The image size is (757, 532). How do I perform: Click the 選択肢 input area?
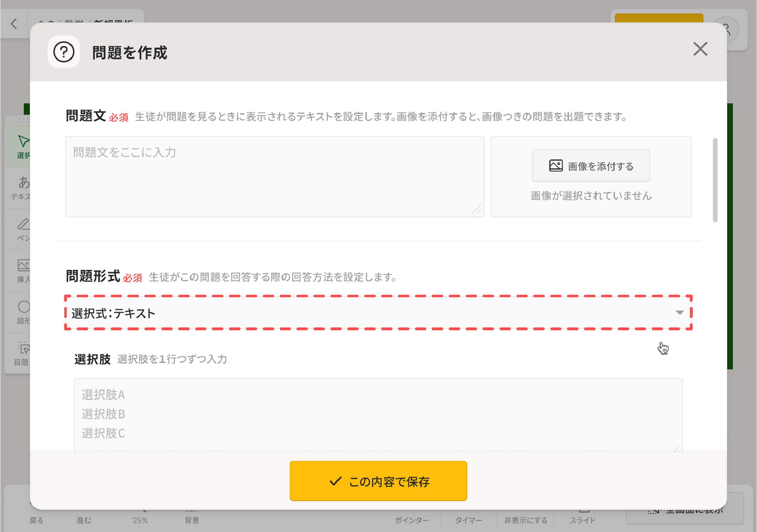[x=378, y=414]
